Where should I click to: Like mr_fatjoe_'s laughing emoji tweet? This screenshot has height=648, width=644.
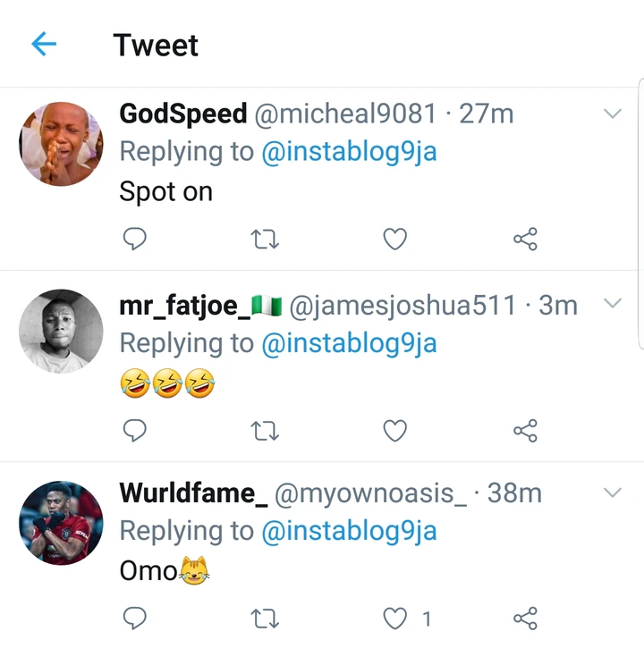[394, 431]
